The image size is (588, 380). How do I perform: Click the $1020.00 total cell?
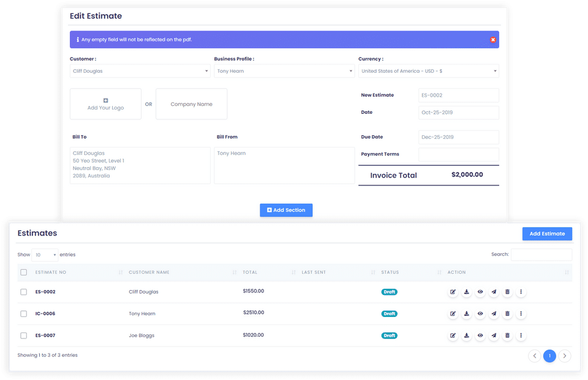click(x=254, y=335)
